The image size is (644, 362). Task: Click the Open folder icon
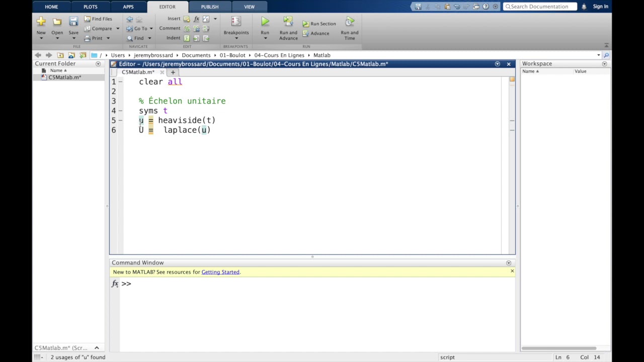click(57, 22)
